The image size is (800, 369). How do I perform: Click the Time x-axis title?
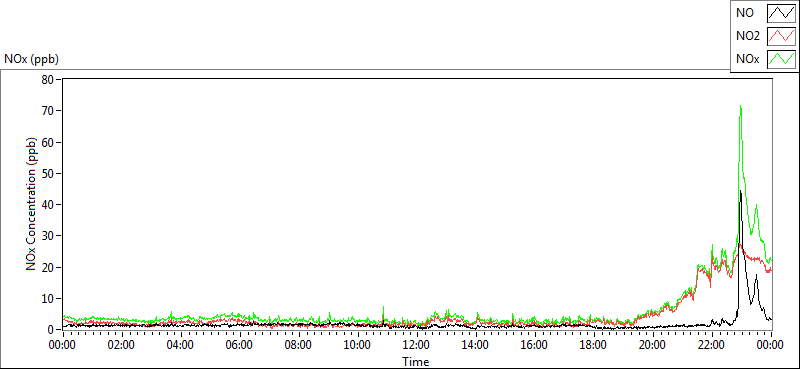[416, 362]
